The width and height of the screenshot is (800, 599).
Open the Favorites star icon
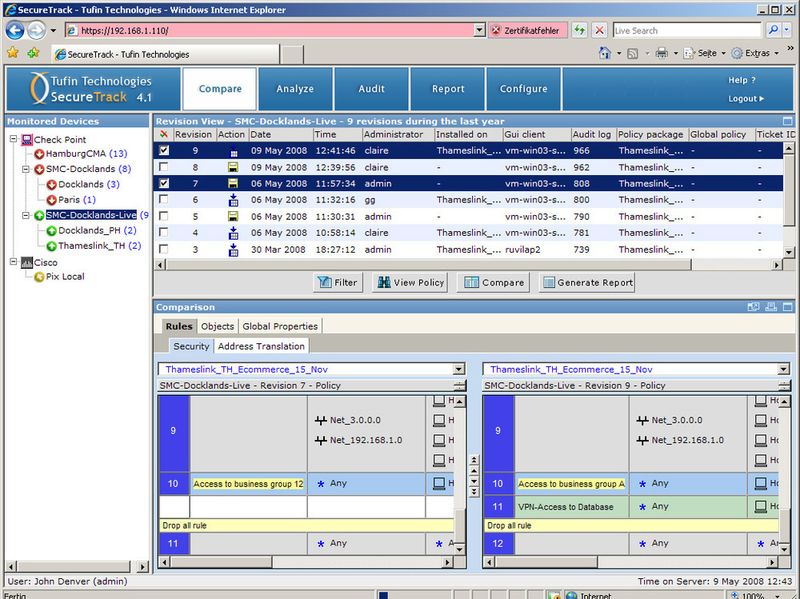pos(13,53)
